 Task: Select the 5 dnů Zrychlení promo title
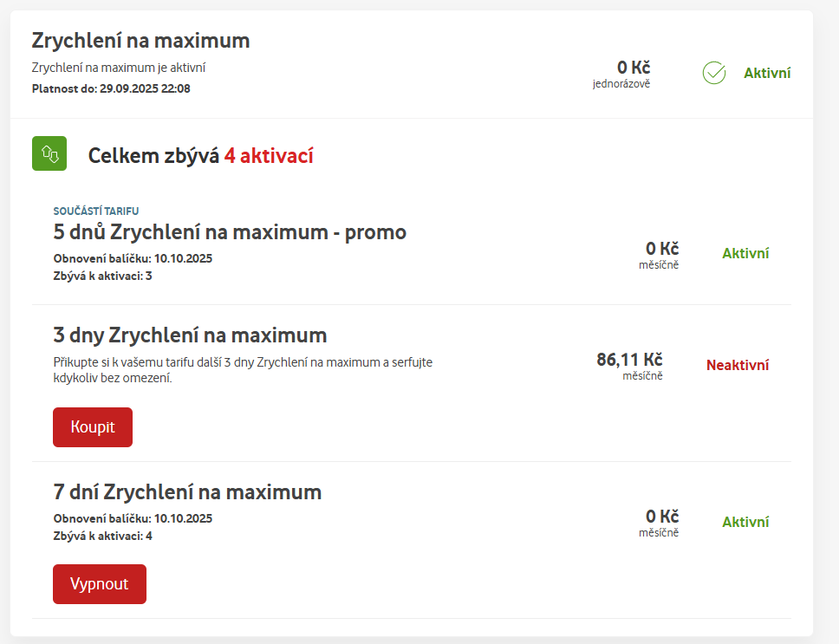[x=230, y=232]
